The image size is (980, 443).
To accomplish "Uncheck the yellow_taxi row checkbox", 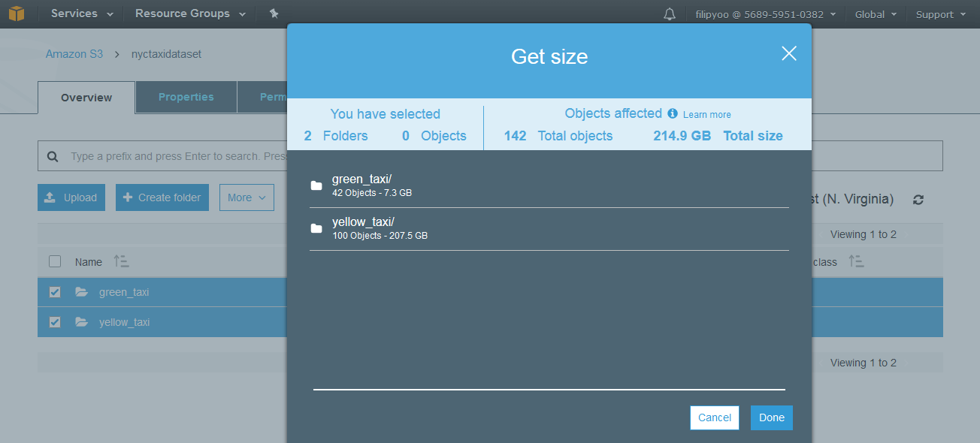I will (x=55, y=322).
